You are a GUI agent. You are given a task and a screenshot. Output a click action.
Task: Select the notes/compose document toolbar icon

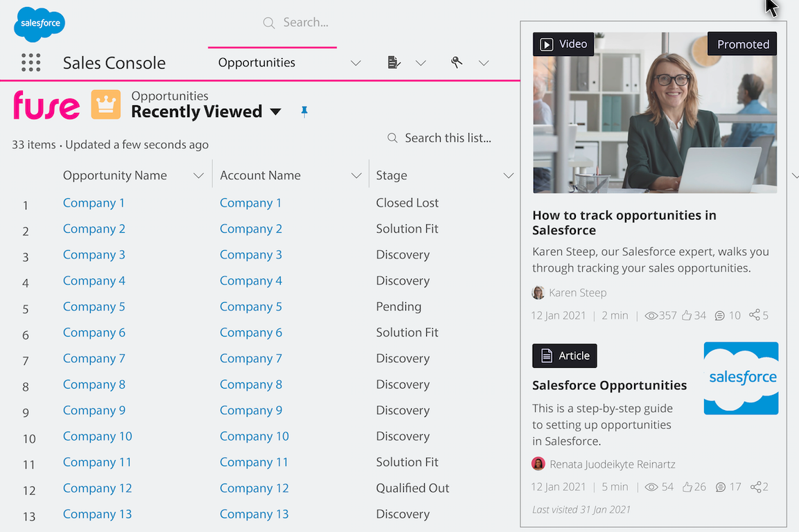[394, 62]
